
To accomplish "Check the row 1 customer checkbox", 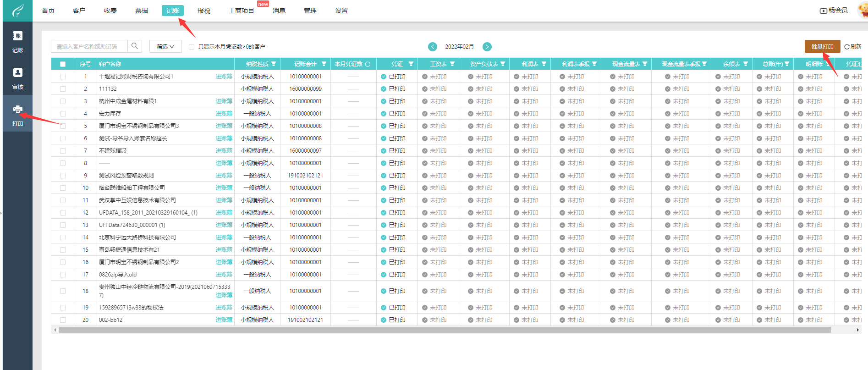I will pos(63,77).
